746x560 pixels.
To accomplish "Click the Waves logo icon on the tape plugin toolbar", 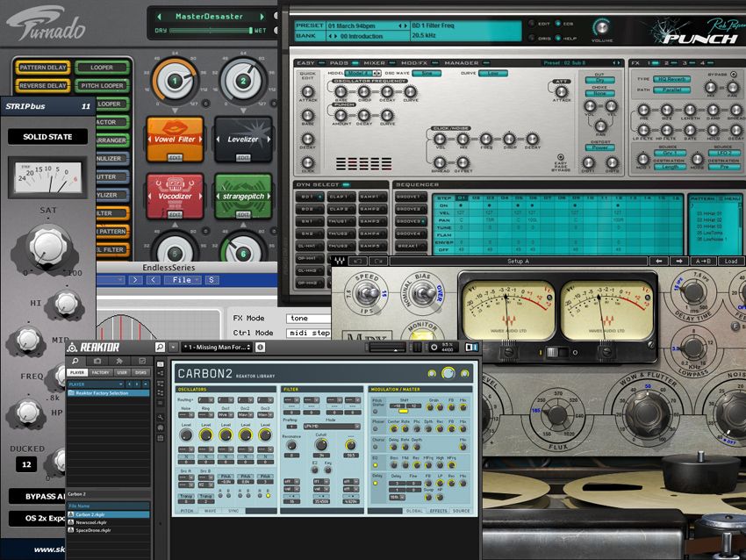I will click(339, 262).
